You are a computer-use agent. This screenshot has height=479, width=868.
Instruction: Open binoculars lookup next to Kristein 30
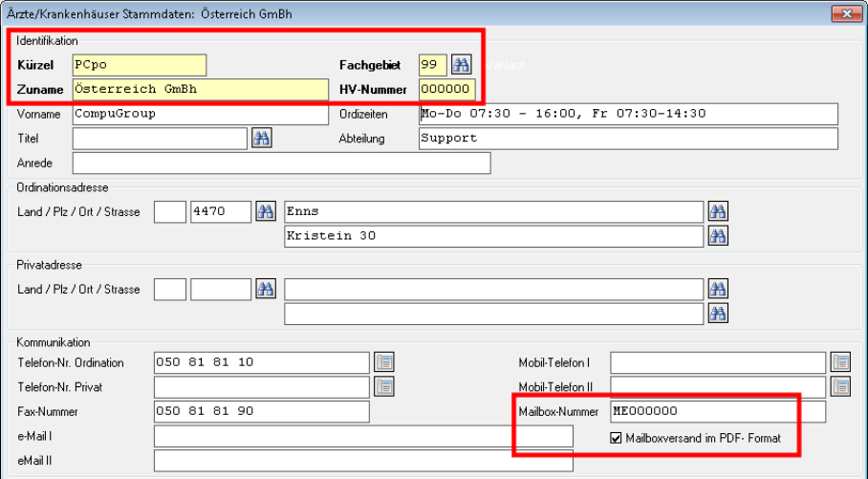(718, 236)
